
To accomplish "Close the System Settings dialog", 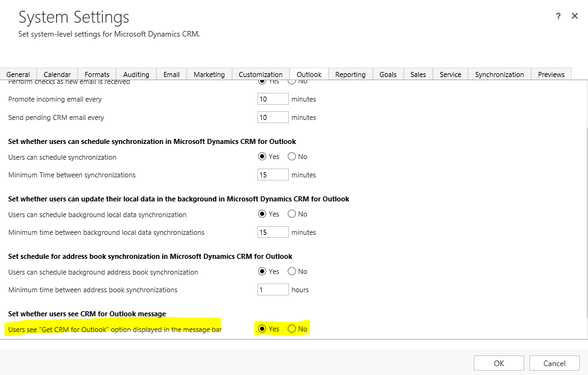I will tap(575, 16).
